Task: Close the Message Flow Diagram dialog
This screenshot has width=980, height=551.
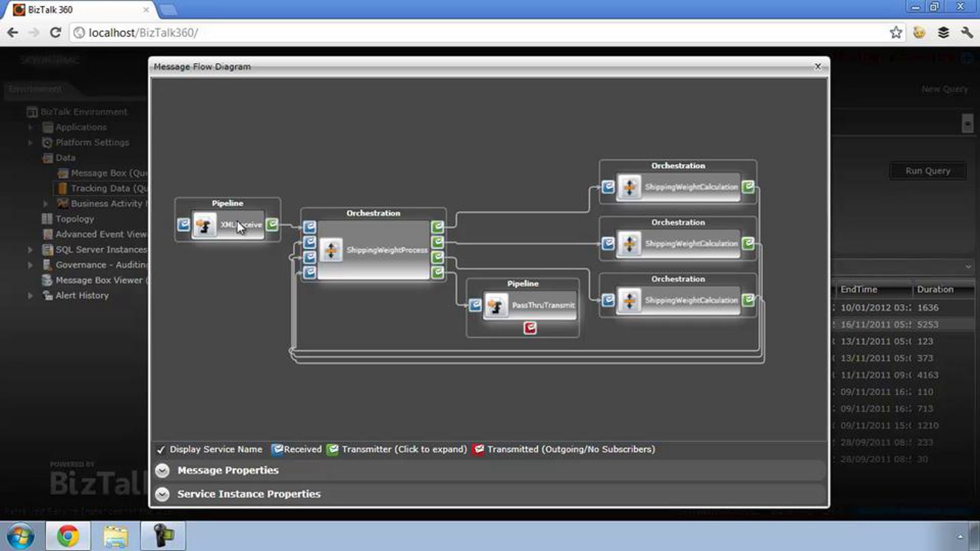Action: click(817, 67)
